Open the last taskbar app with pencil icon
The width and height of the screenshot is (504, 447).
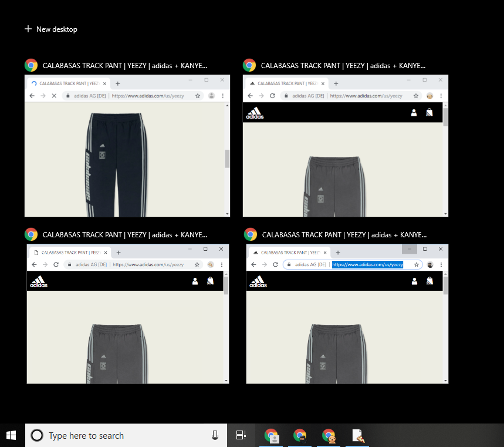[357, 435]
